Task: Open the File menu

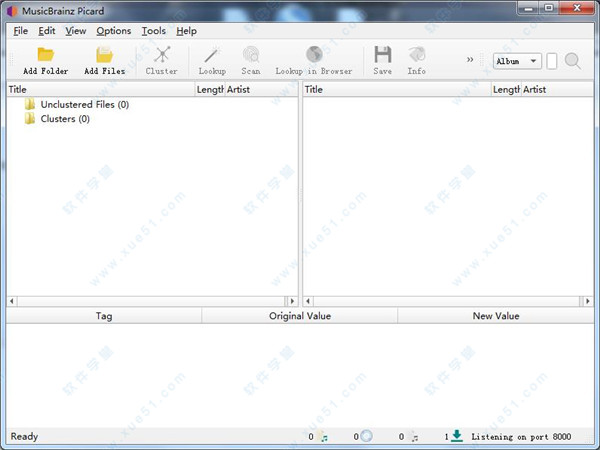Action: coord(21,31)
